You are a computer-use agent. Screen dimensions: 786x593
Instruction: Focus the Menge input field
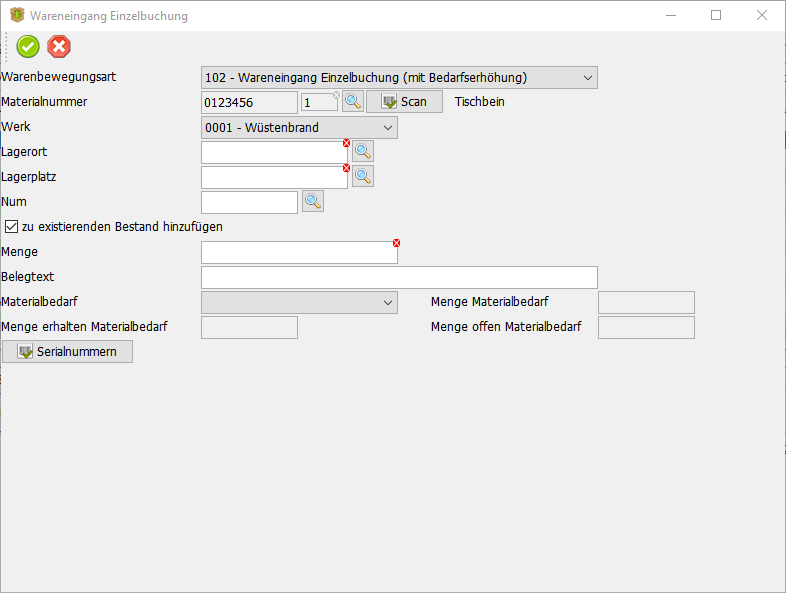[298, 252]
